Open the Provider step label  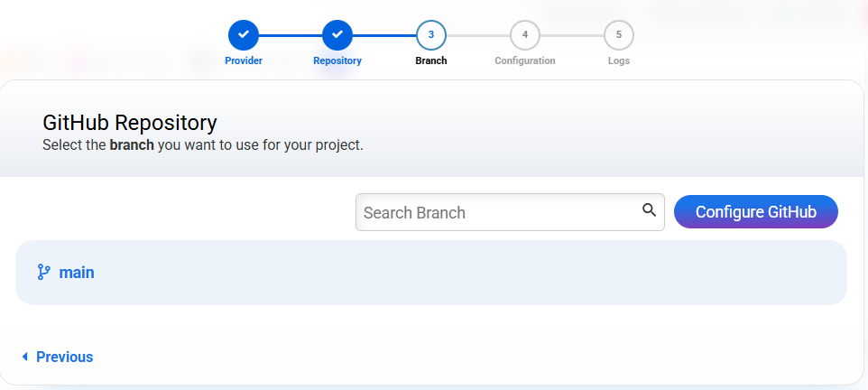click(x=244, y=61)
